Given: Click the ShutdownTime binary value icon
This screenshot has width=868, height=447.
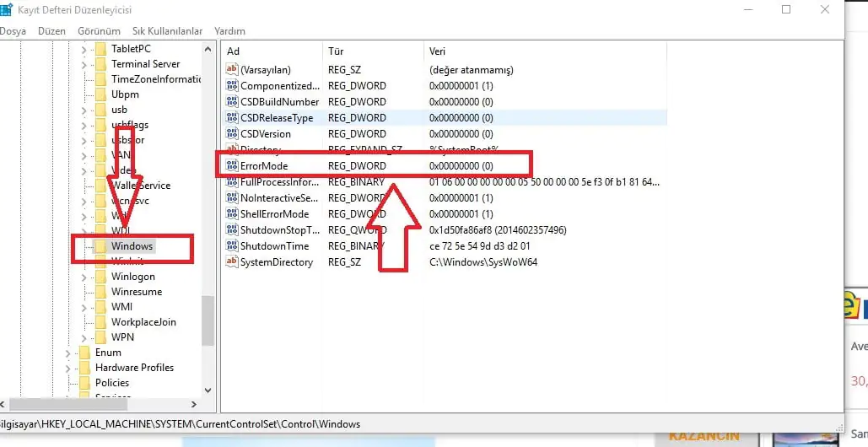Looking at the screenshot, I should click(233, 246).
